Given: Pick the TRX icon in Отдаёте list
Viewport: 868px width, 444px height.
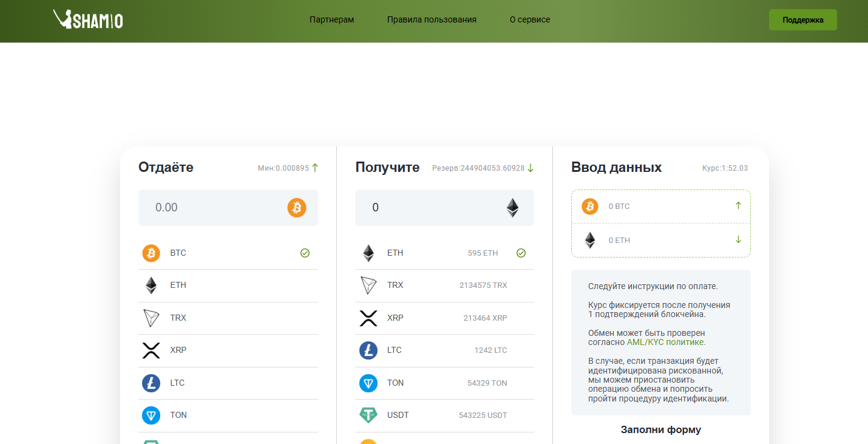Looking at the screenshot, I should pos(151,318).
